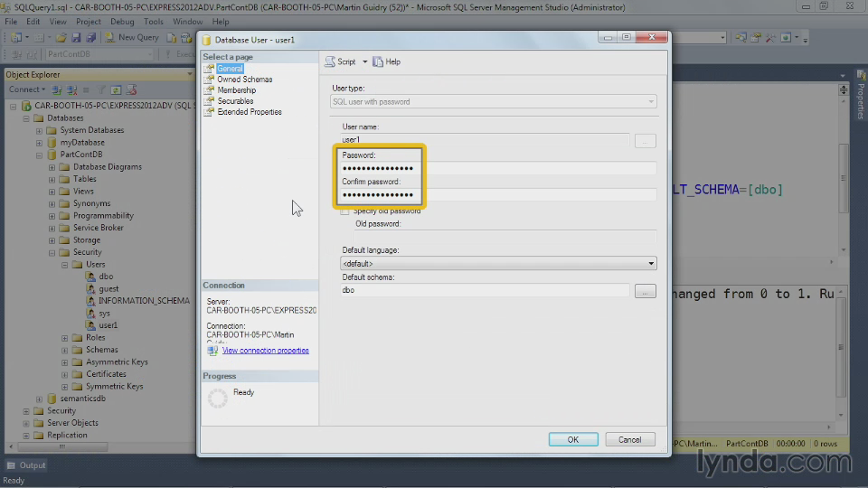Click the server node icon in Object Explorer
The width and height of the screenshot is (868, 488).
pyautogui.click(x=26, y=106)
